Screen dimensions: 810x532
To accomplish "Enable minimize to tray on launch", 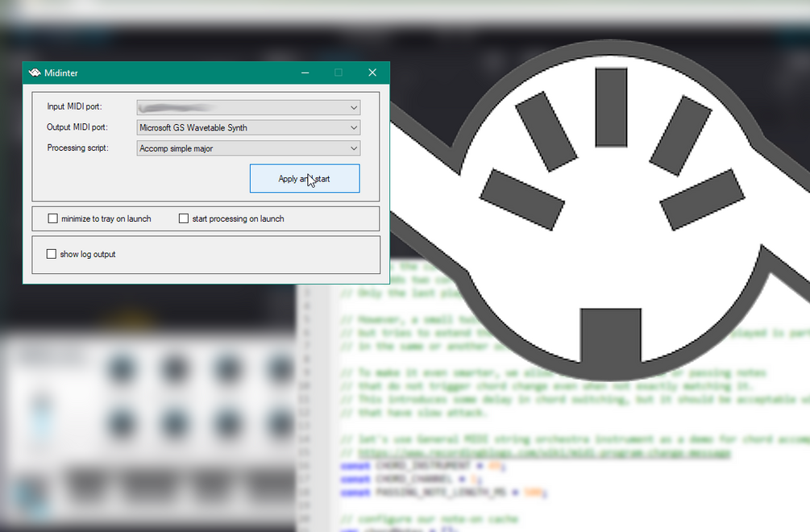I will point(52,218).
